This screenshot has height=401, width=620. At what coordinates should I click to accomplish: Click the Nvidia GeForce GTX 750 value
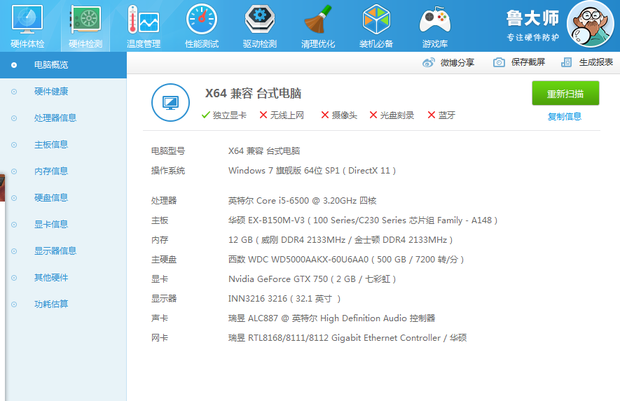(312, 279)
